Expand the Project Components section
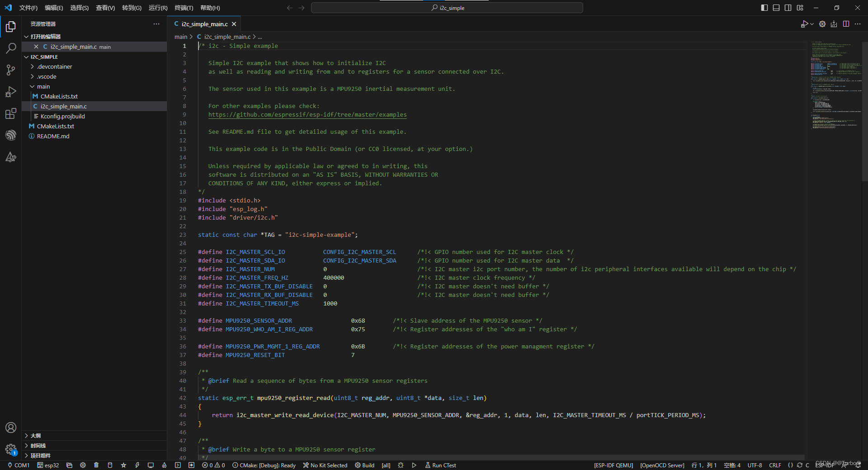This screenshot has height=470, width=868. pyautogui.click(x=94, y=456)
